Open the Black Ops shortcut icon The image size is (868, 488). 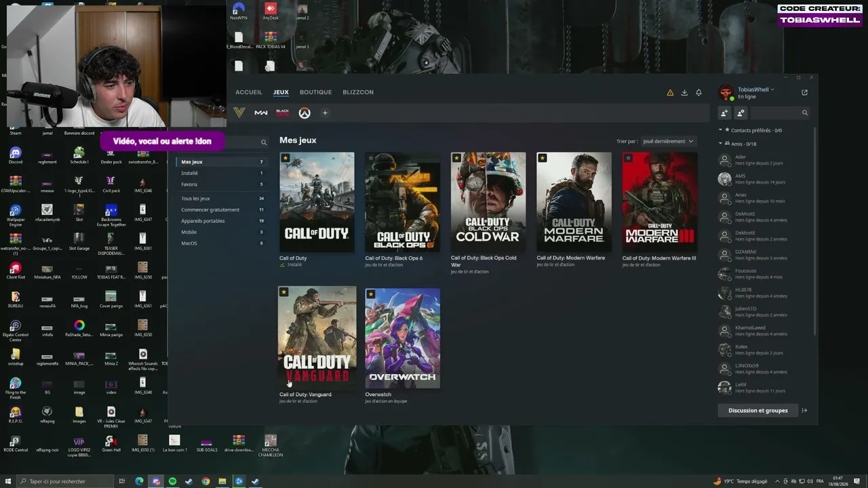[x=283, y=113]
